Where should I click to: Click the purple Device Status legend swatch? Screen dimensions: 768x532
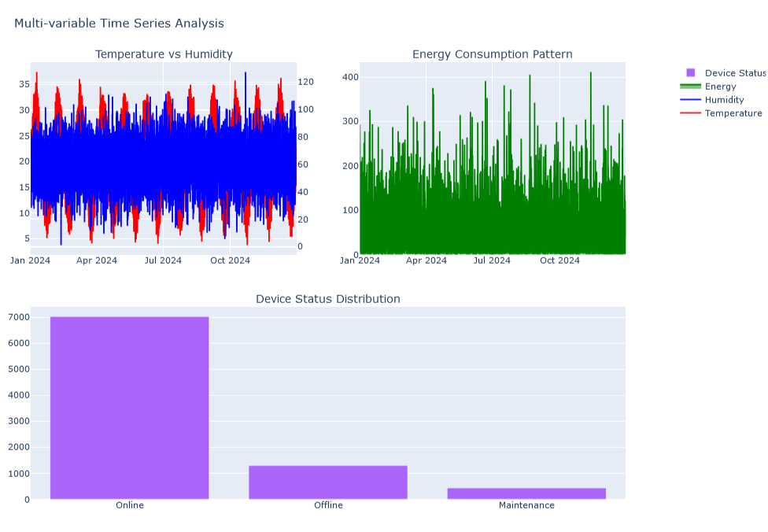pyautogui.click(x=691, y=73)
